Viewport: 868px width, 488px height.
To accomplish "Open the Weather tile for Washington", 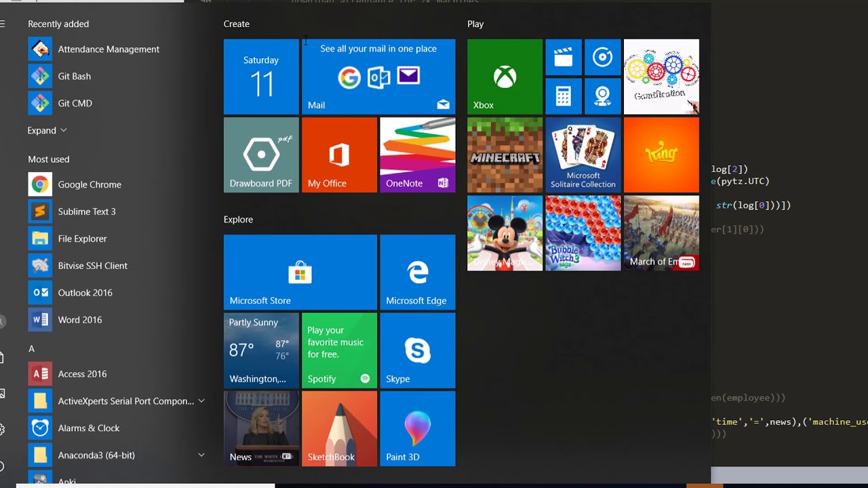I will (x=261, y=350).
